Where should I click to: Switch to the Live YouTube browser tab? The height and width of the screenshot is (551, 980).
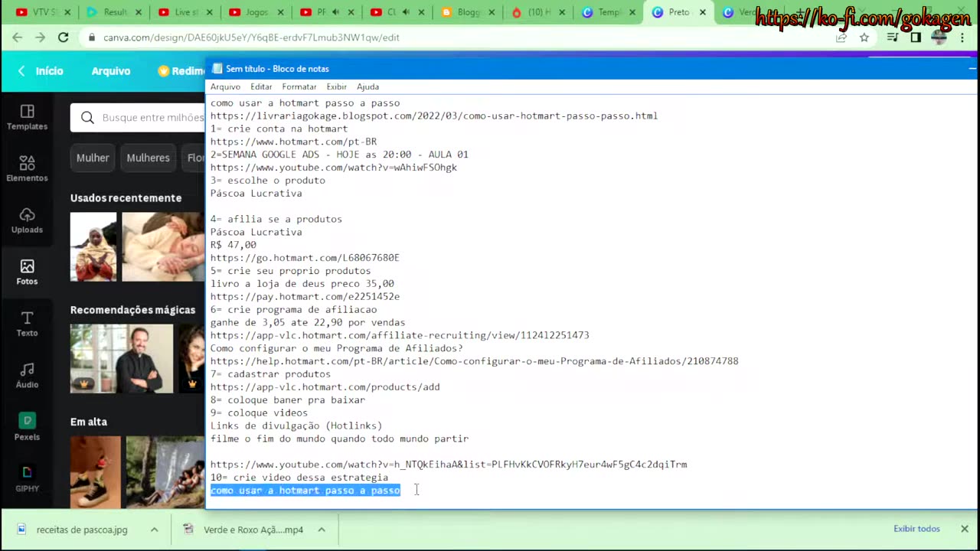coord(185,12)
